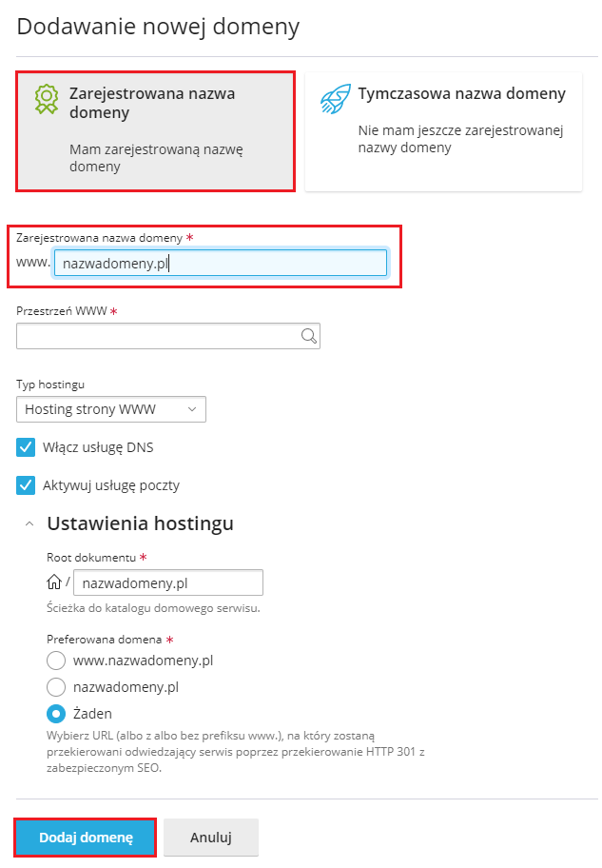The height and width of the screenshot is (868, 602).
Task: Select www.nazwadomeny.pl as preferred domain
Action: [x=56, y=661]
